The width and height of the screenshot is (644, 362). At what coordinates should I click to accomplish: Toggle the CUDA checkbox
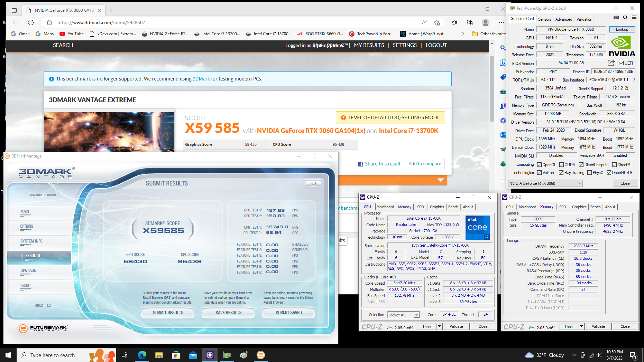pyautogui.click(x=561, y=165)
